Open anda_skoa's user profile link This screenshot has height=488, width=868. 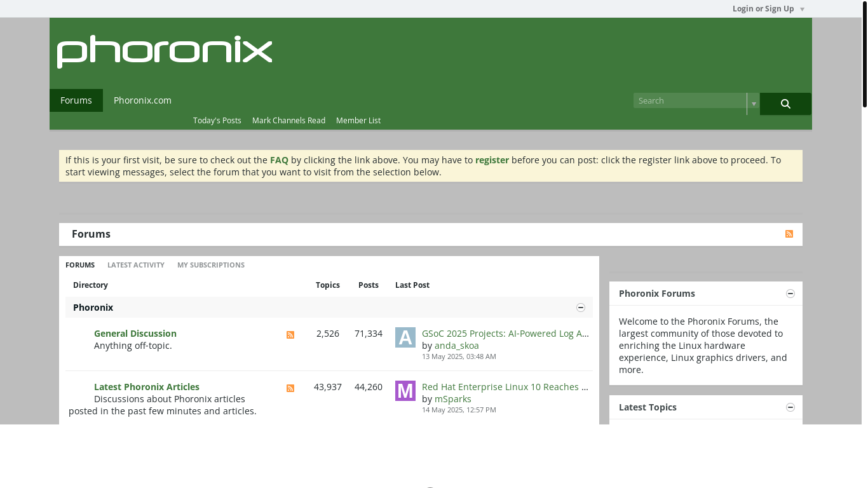point(457,346)
